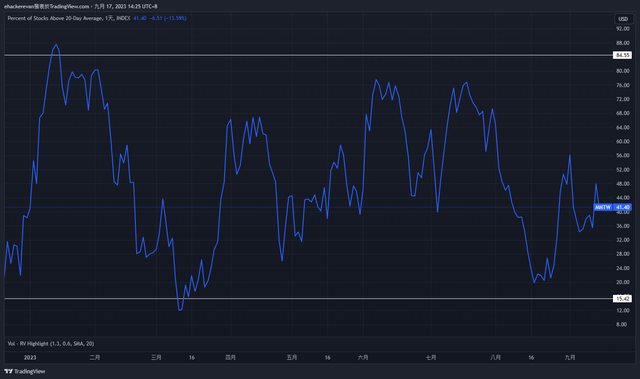Click the 六月 label on time axis
The image size is (640, 379).
click(x=363, y=357)
